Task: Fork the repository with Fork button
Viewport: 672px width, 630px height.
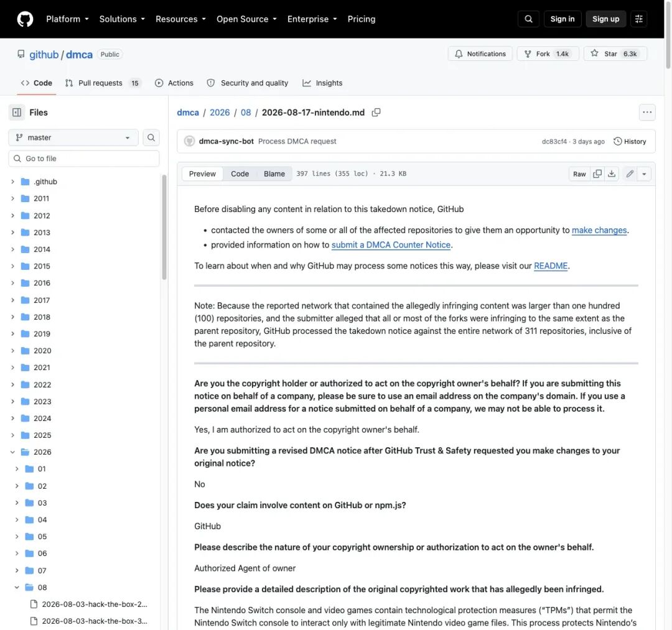Action: tap(548, 53)
